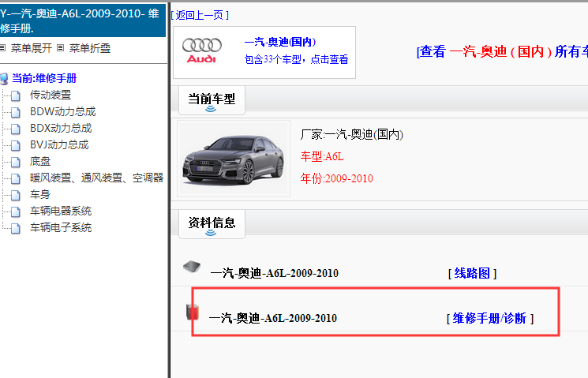This screenshot has height=378, width=588.
Task: Click the red book icon for 维修手册 row
Action: point(193,312)
